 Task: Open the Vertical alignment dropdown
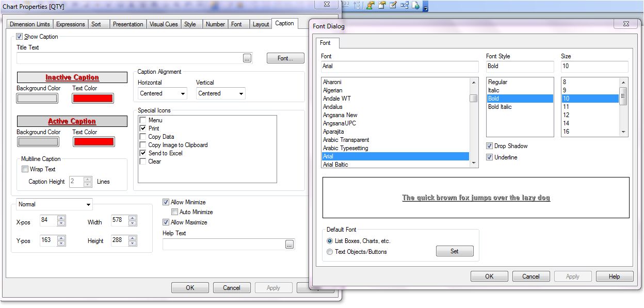[x=221, y=93]
